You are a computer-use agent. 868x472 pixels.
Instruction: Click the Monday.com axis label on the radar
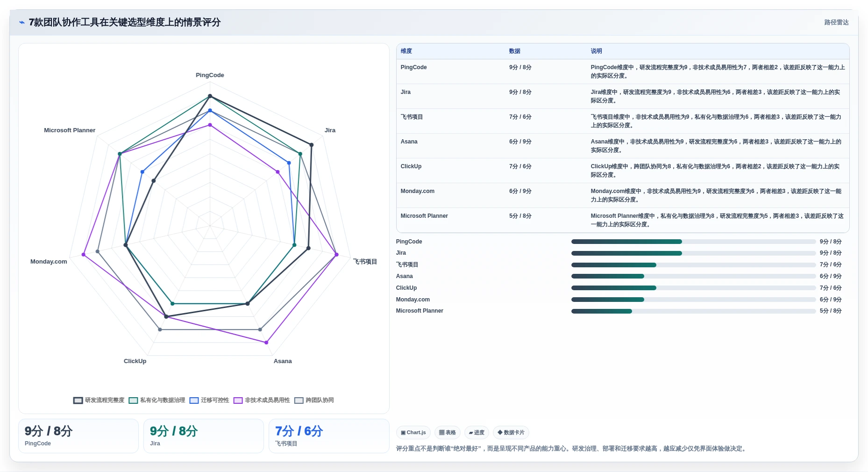pos(49,262)
